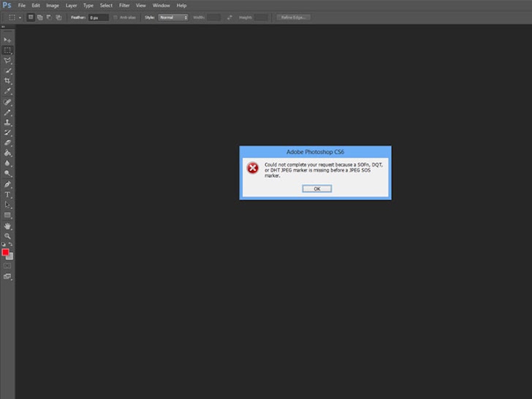
Task: Choose New selection mode
Action: (31, 18)
